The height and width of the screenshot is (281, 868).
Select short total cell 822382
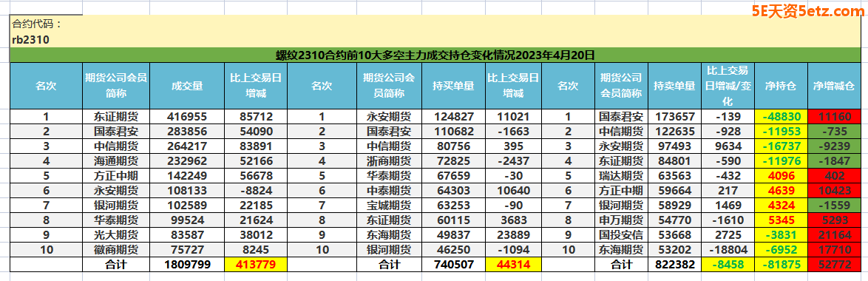click(674, 265)
